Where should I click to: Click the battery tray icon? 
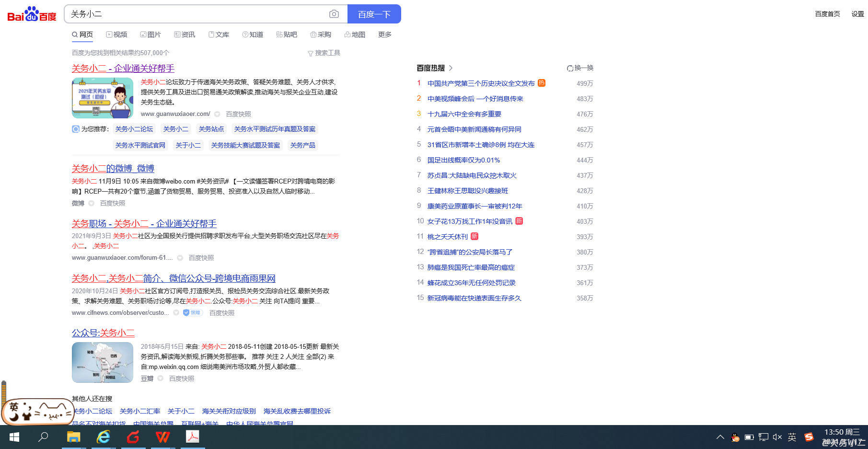point(749,437)
